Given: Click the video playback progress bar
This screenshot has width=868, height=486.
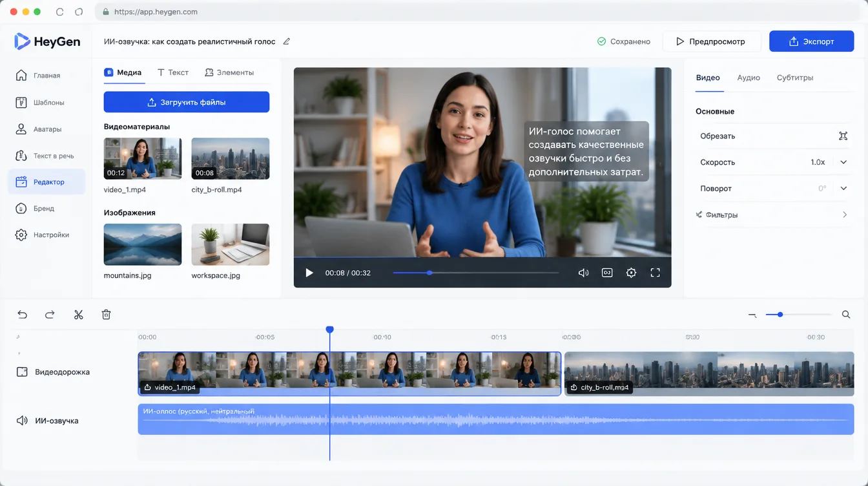Looking at the screenshot, I should (476, 273).
